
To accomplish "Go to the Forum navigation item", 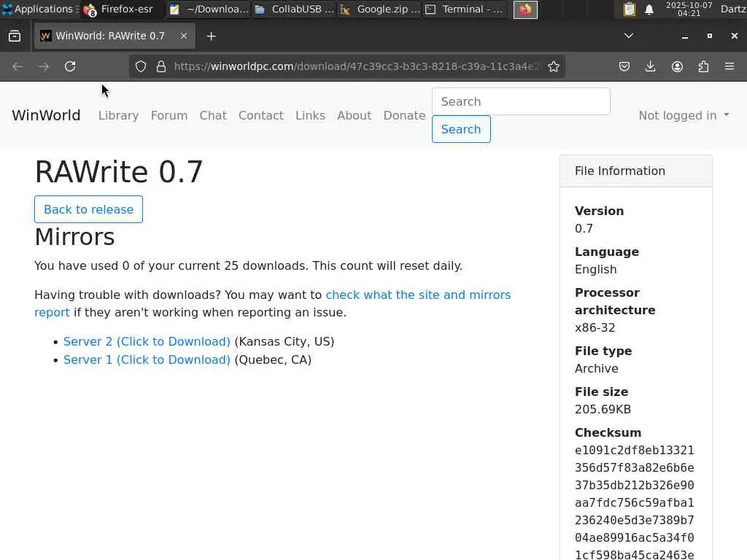I will click(x=169, y=115).
